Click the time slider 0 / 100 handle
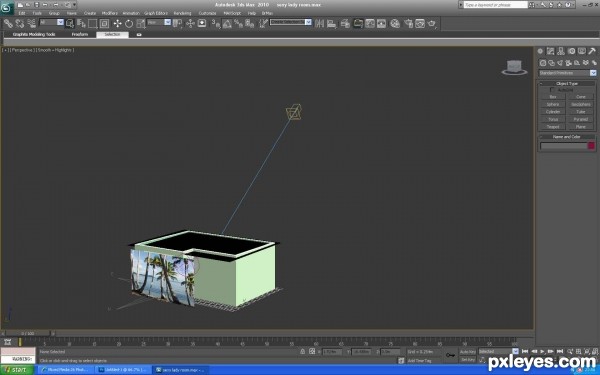This screenshot has height=375, width=600. click(x=28, y=334)
